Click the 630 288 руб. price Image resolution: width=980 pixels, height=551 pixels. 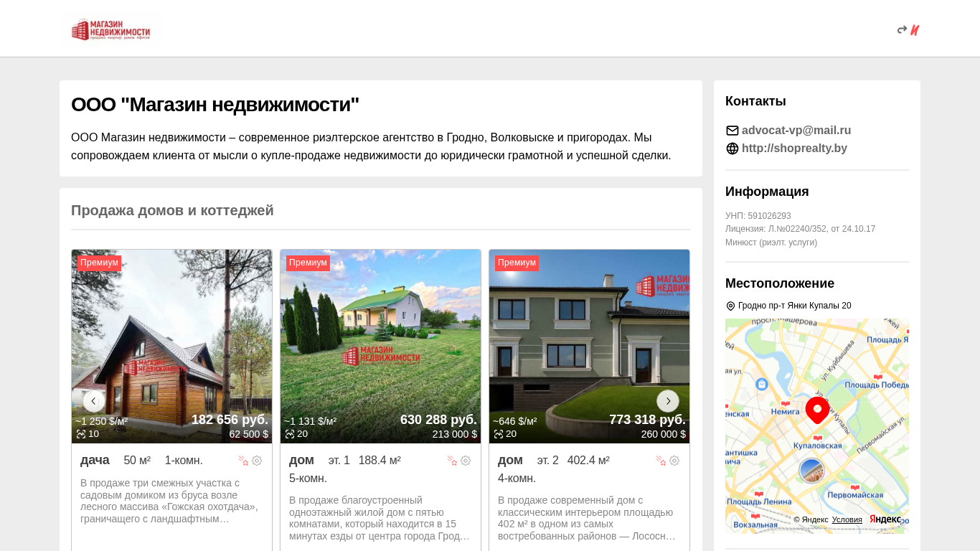tap(438, 420)
